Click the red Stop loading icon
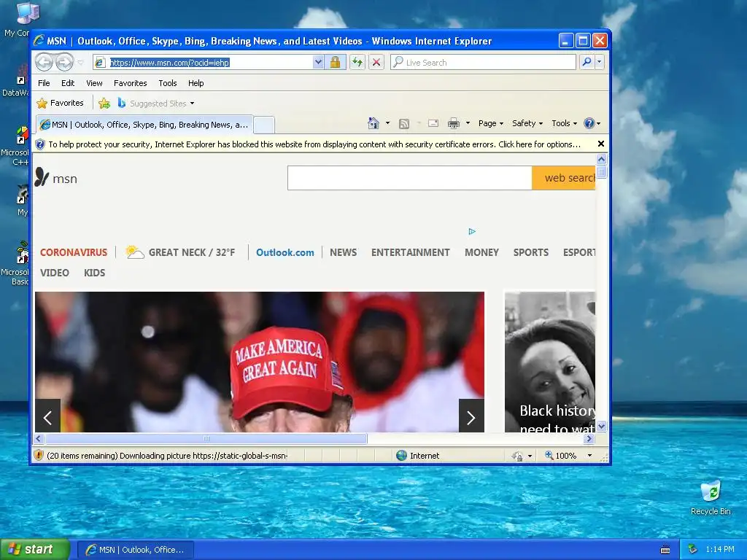Viewport: 747px width, 560px height. click(x=376, y=63)
